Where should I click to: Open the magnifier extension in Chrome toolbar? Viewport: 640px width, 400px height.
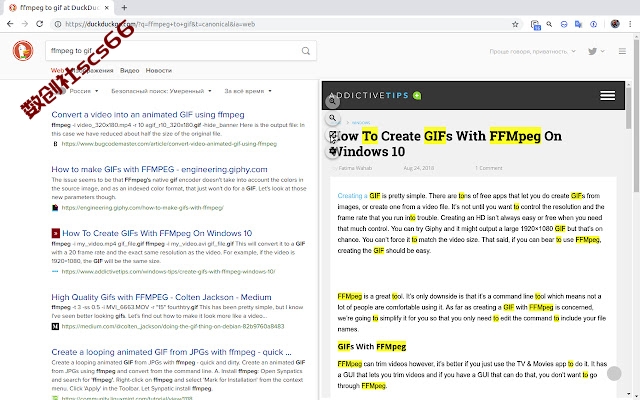point(549,24)
